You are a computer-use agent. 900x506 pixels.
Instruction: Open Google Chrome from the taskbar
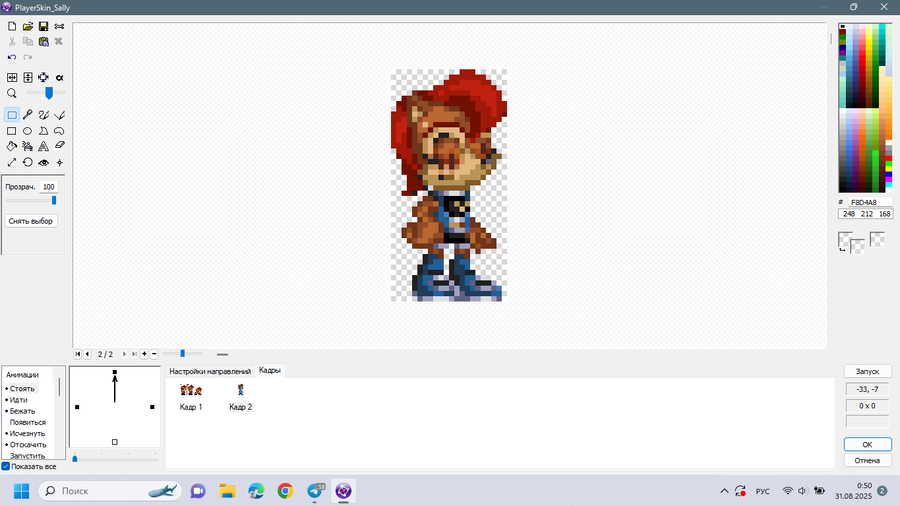[285, 491]
